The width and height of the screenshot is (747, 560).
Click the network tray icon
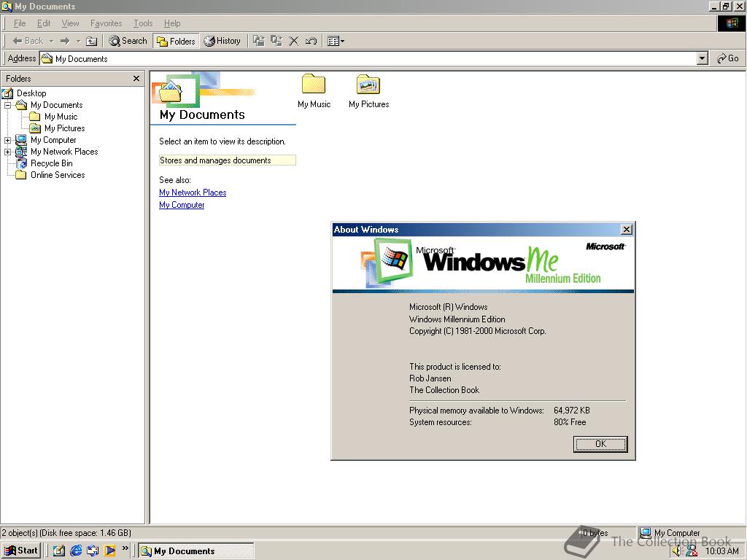coord(692,551)
